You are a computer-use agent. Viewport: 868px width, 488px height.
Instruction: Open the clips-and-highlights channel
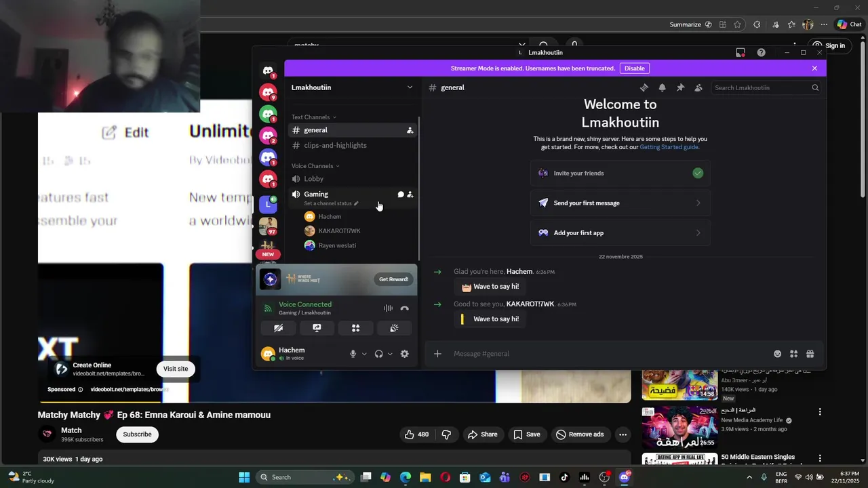[353, 146]
